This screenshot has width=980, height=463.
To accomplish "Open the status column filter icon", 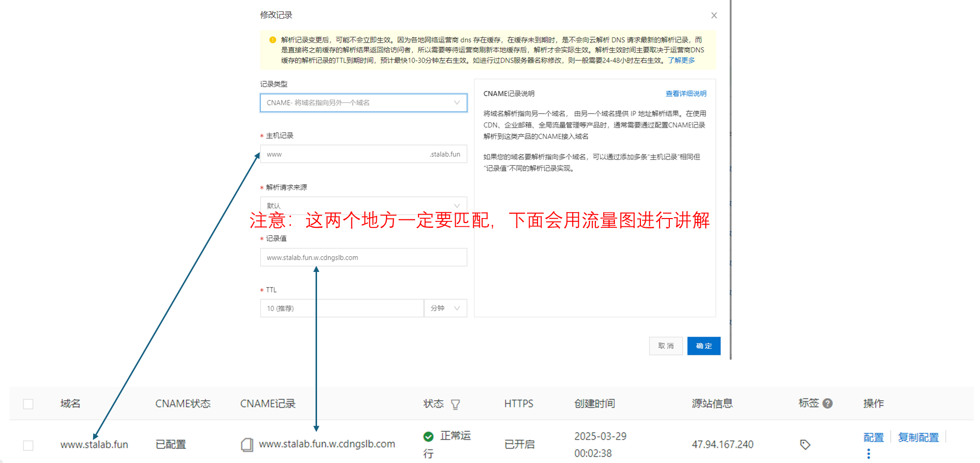I will [x=455, y=404].
